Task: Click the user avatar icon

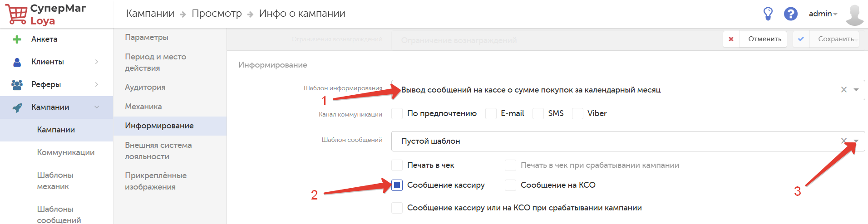Action: (854, 15)
